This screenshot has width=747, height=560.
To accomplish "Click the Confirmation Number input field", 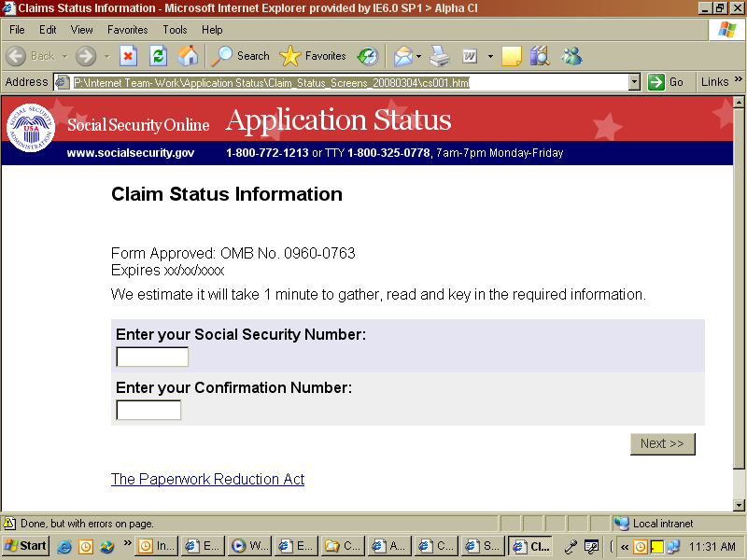I will coord(148,410).
